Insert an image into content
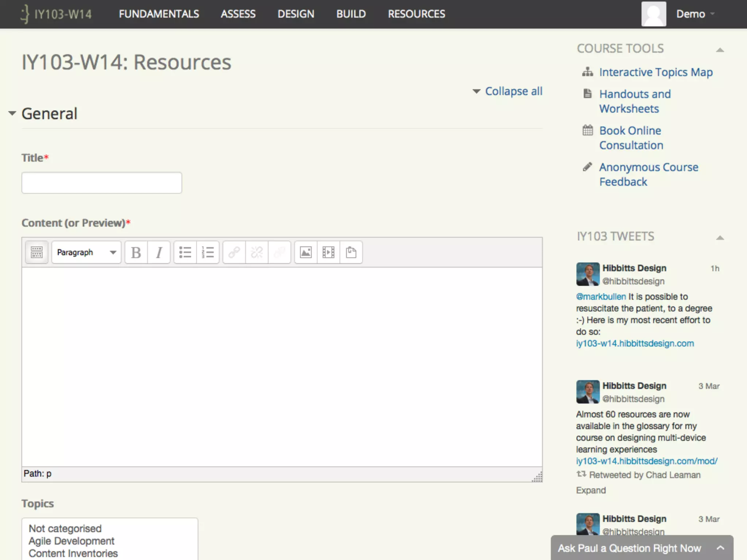 [306, 252]
